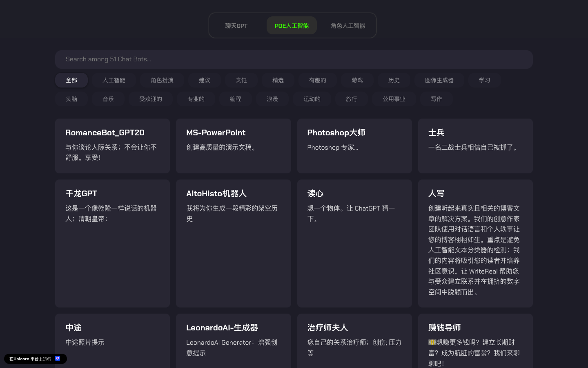Image resolution: width=588 pixels, height=368 pixels.
Task: Choose the 写作 category
Action: click(436, 99)
